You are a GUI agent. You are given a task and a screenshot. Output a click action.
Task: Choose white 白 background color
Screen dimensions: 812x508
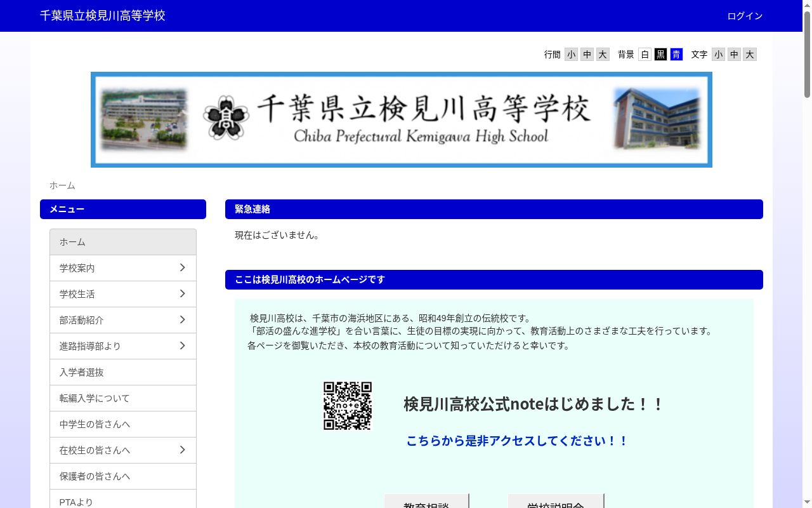[645, 55]
